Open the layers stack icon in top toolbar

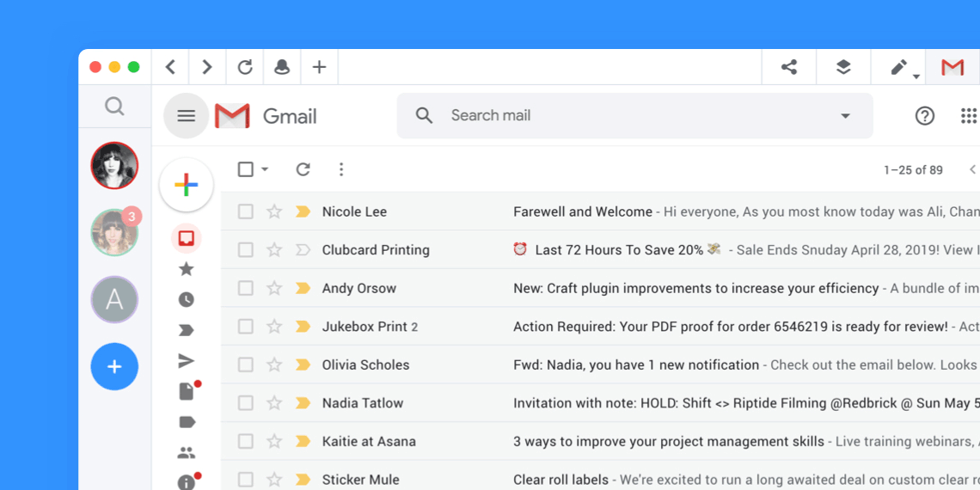pyautogui.click(x=843, y=68)
